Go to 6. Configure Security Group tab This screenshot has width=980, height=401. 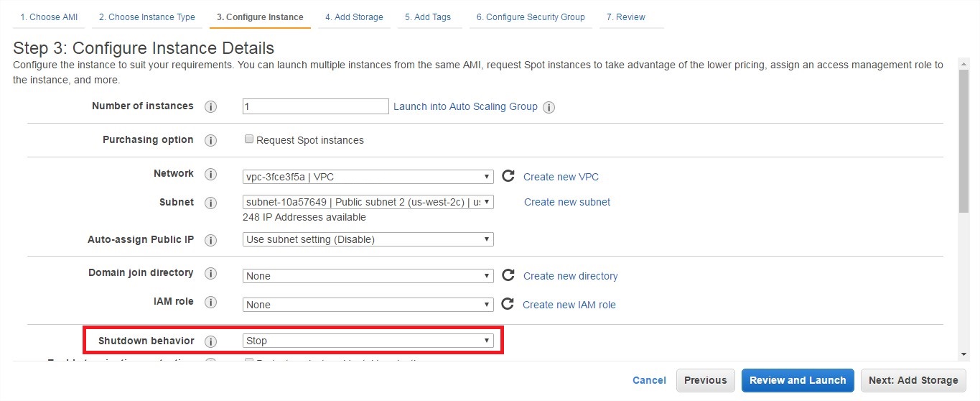pos(531,17)
